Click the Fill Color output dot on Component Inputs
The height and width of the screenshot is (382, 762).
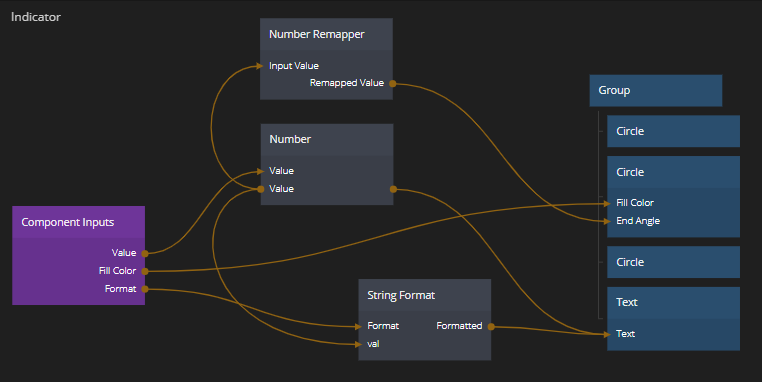[x=145, y=271]
